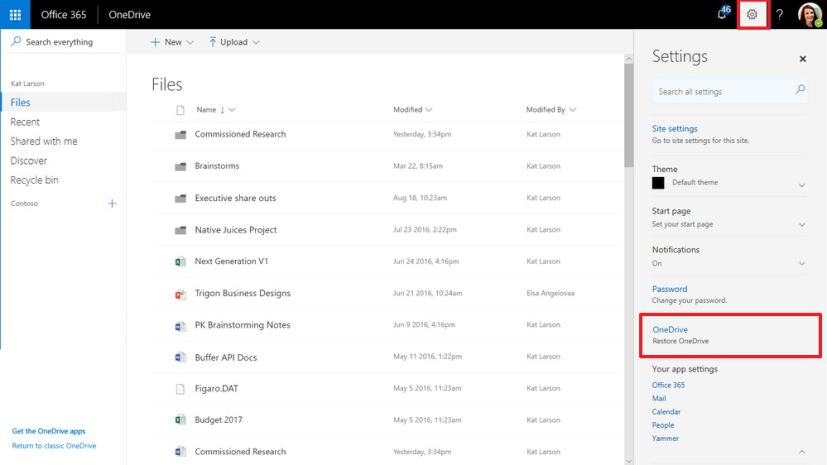This screenshot has width=827, height=465.
Task: Click the Commissioned Research folder icon at top
Action: 180,134
